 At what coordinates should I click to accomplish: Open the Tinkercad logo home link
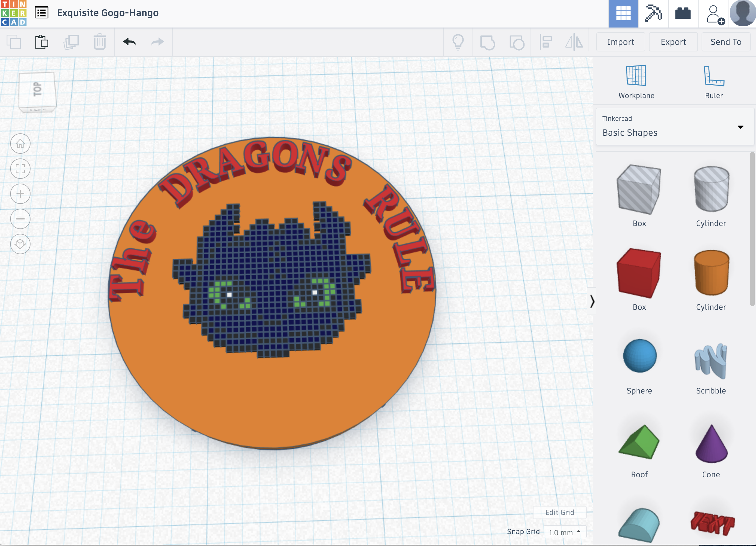[14, 13]
